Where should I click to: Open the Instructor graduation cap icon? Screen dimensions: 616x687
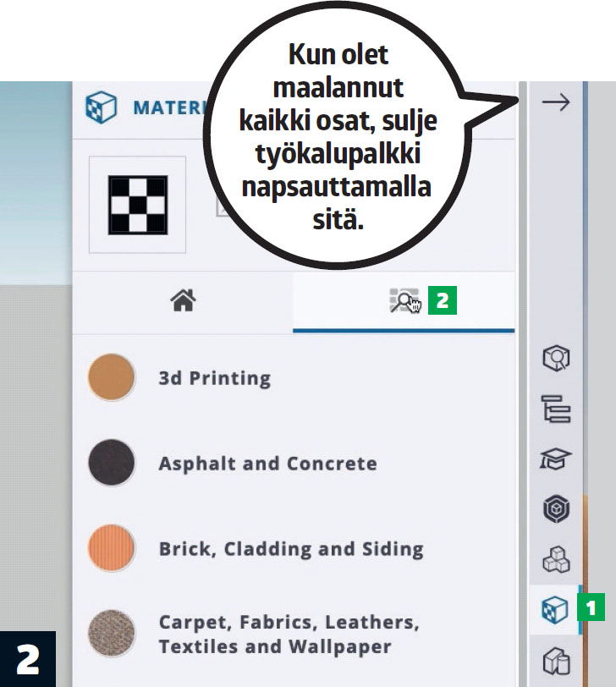click(x=556, y=459)
